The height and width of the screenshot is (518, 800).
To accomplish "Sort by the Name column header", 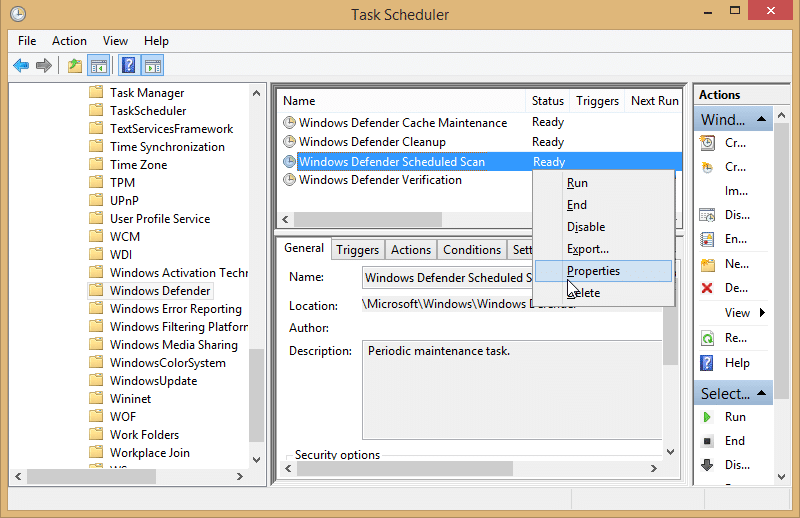I will coord(402,101).
